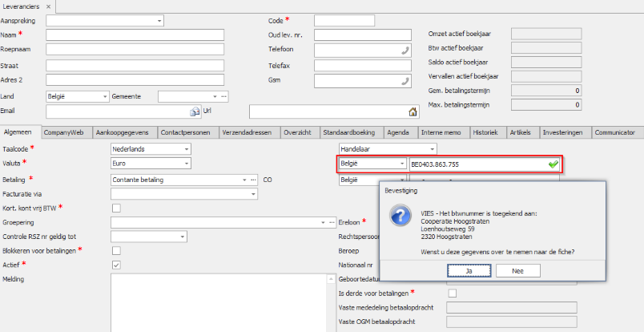Uncheck the Actief checkbox
Viewport: 644px width, 332px height.
(117, 265)
